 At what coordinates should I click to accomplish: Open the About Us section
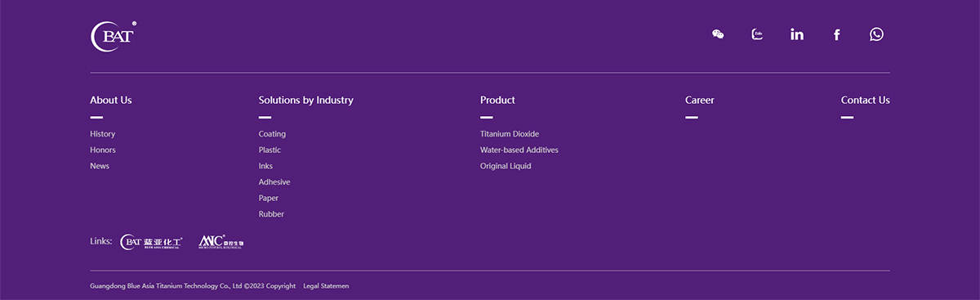click(x=110, y=100)
